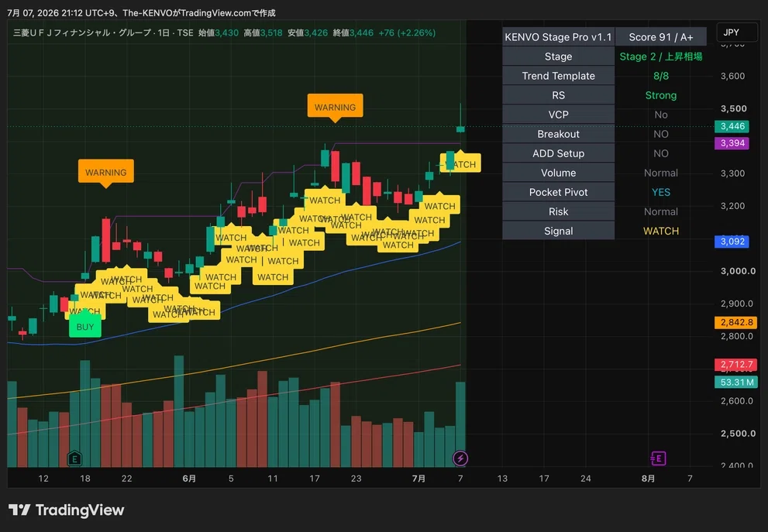Click the Signal WATCH value in table
The image size is (768, 532).
click(x=661, y=231)
